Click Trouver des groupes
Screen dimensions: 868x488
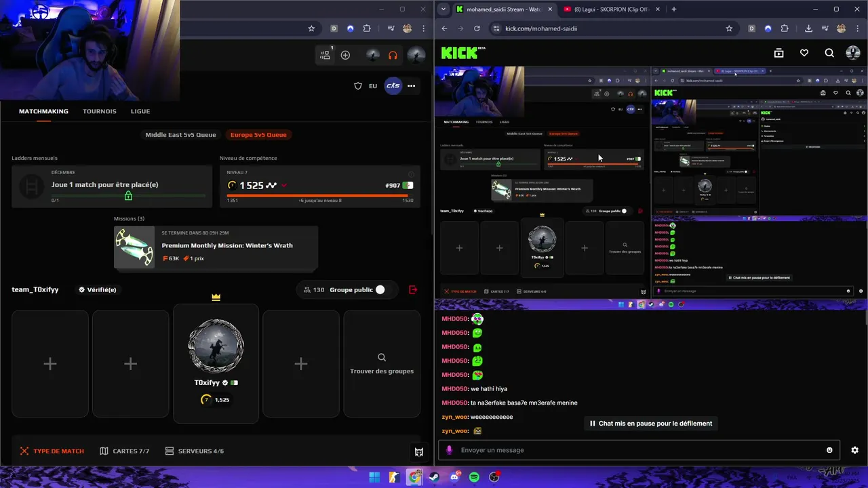point(382,364)
